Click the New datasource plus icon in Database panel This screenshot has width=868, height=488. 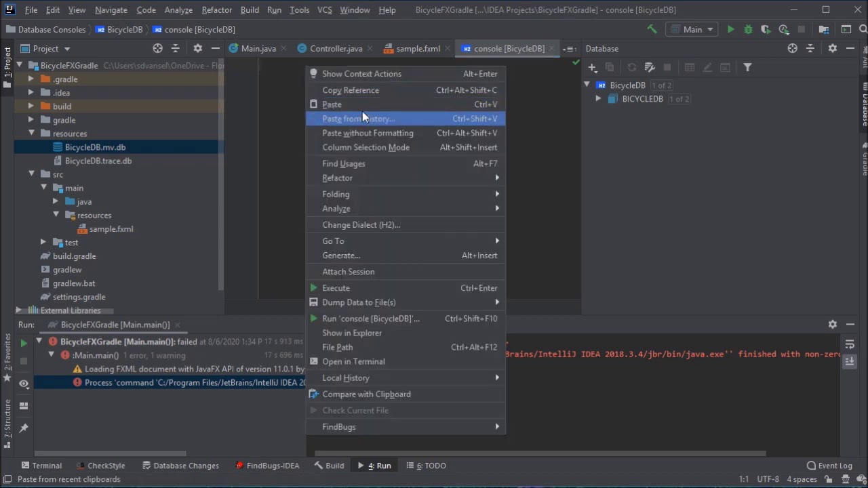pyautogui.click(x=592, y=67)
